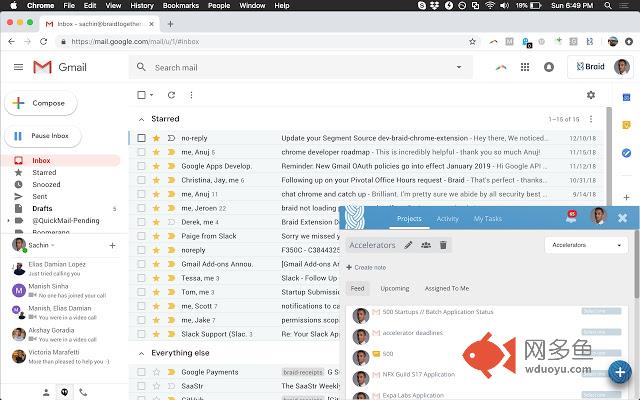640x400 pixels.
Task: Click the edit pencil icon next to Accelerators
Action: (408, 245)
